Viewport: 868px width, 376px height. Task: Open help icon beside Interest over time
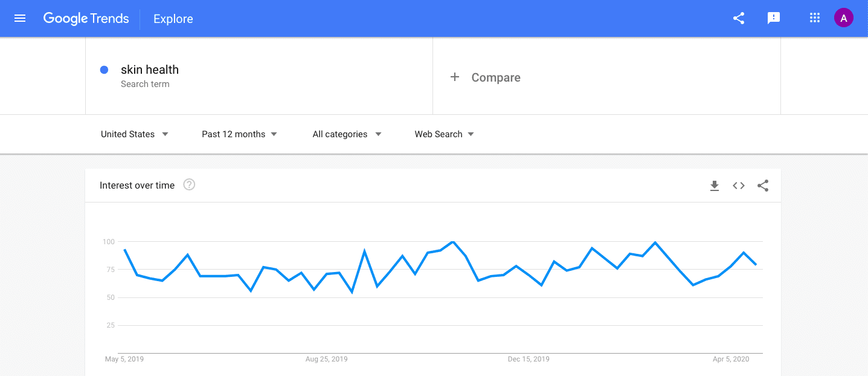coord(189,185)
